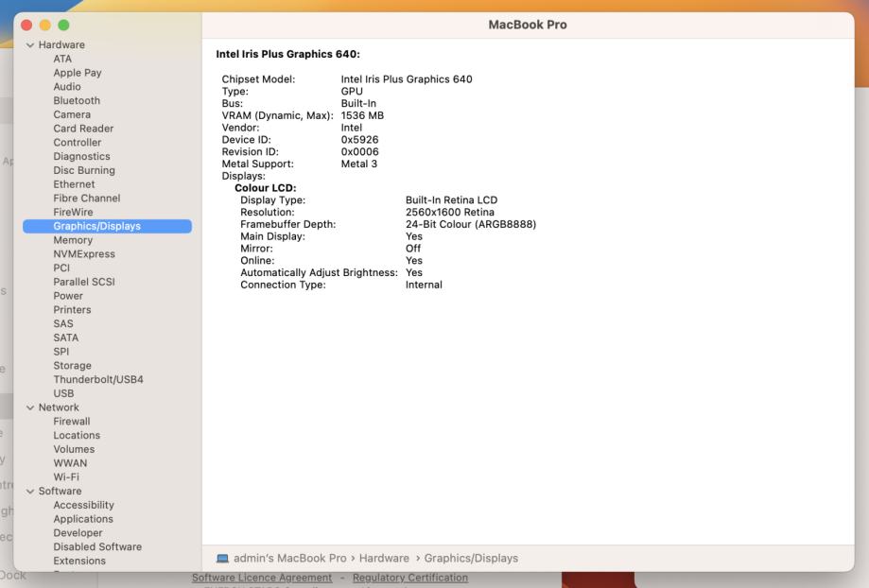Select Ethernet in the sidebar
Viewport: 869px width, 588px height.
(74, 184)
